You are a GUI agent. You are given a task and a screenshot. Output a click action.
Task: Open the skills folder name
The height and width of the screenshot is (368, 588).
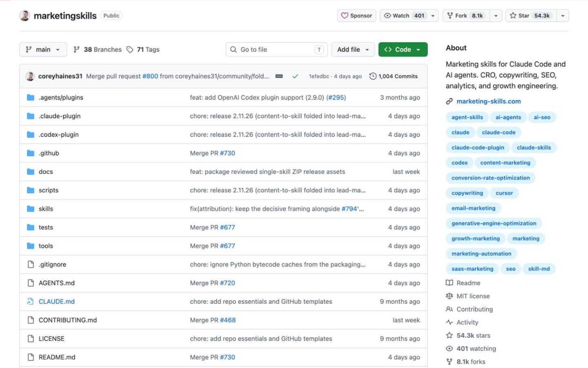click(46, 209)
